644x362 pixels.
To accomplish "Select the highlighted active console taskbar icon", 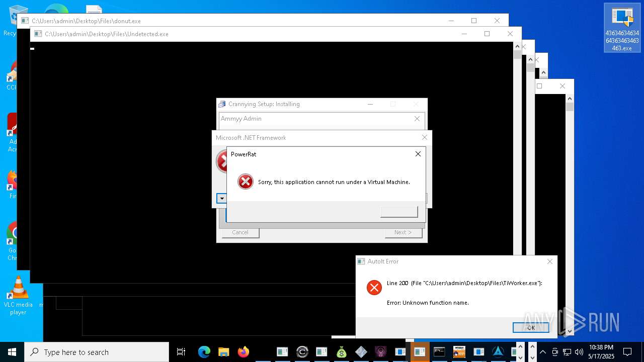I will (x=420, y=352).
